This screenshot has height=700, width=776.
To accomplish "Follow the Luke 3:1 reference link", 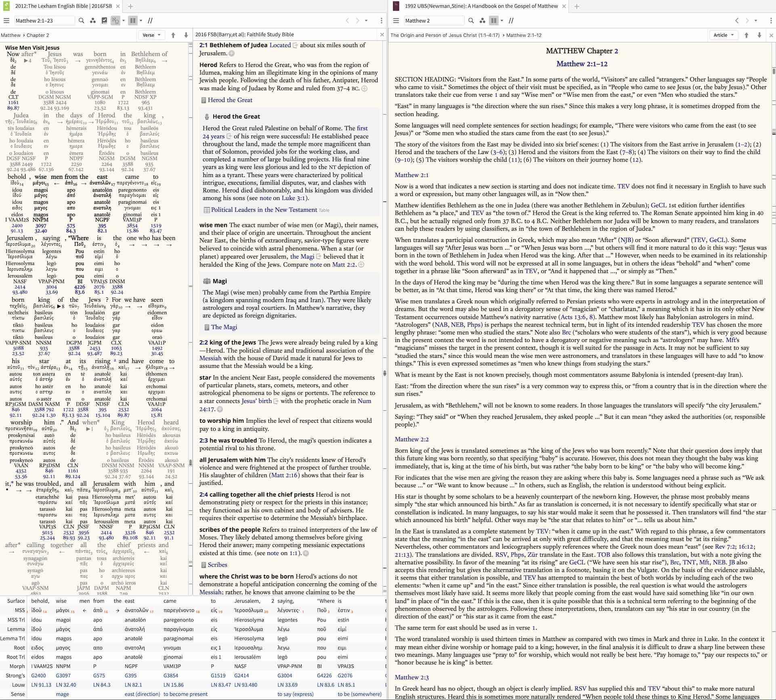I will (294, 198).
